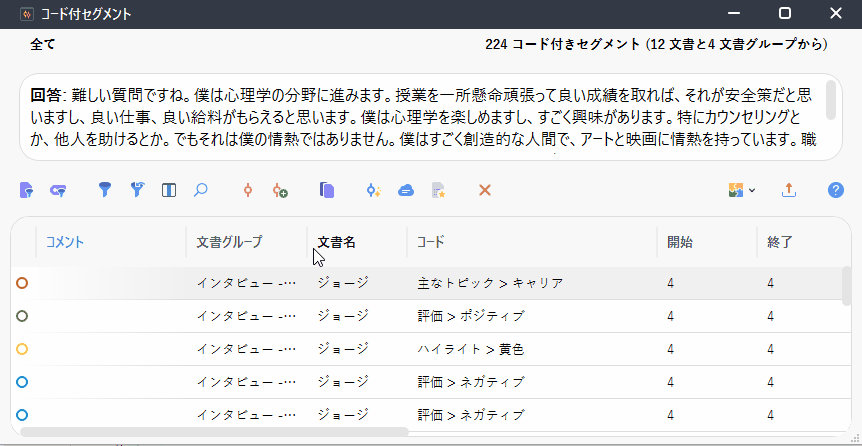Click インタビュー group cell in キャリア row
Image resolution: width=862 pixels, height=446 pixels.
point(247,283)
